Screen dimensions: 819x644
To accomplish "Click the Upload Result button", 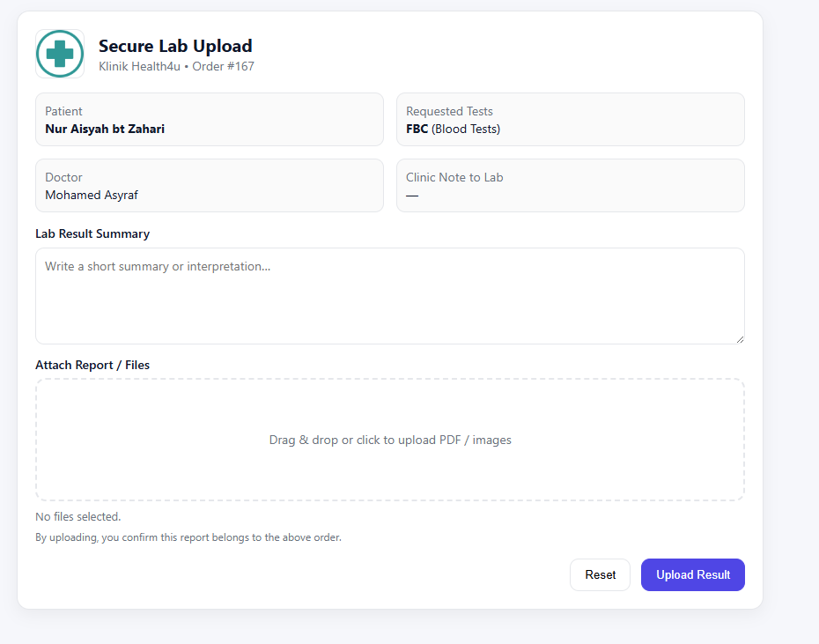I will pos(692,574).
